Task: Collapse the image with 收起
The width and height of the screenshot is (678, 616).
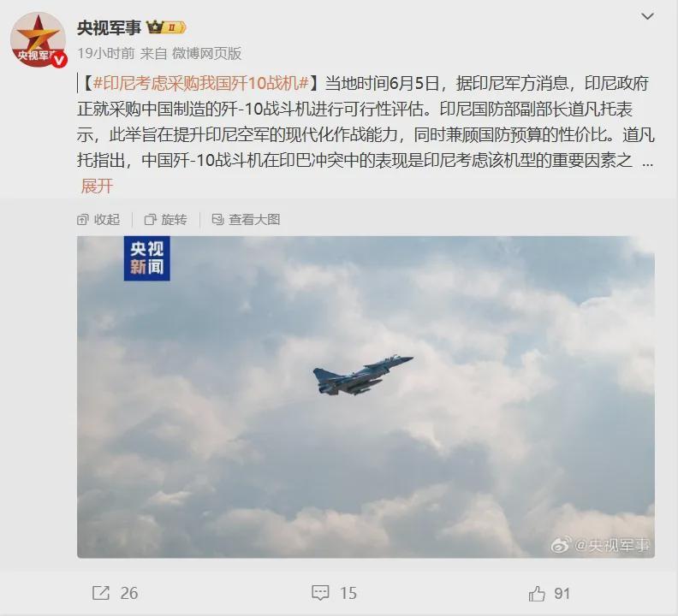Action: coord(98,220)
